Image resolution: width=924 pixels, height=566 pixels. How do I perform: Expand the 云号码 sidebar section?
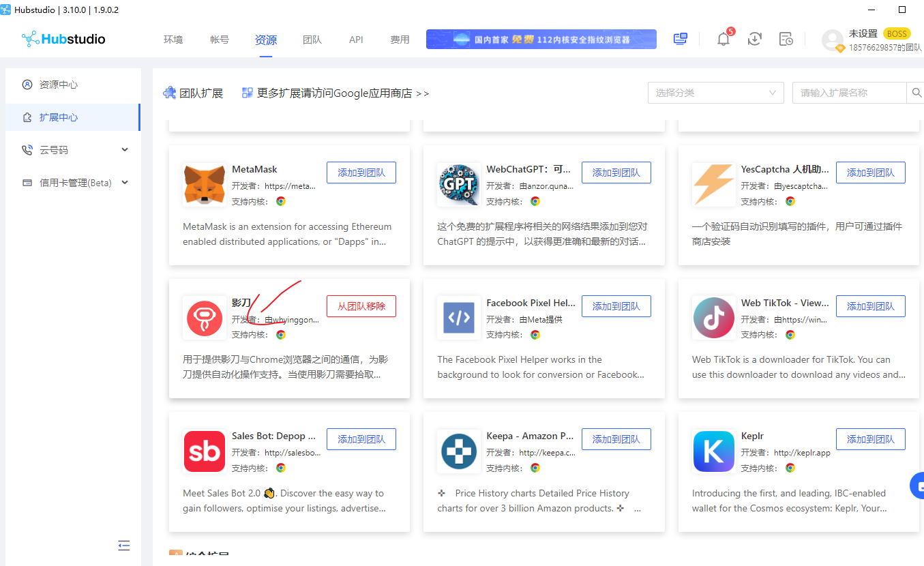tap(73, 150)
